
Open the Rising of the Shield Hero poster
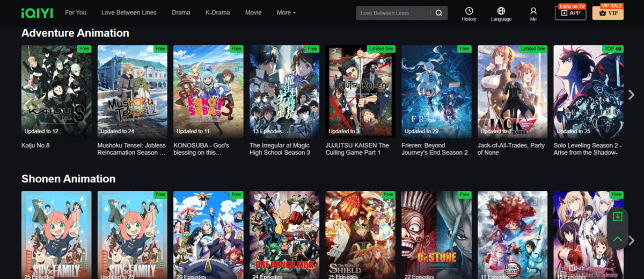point(360,235)
